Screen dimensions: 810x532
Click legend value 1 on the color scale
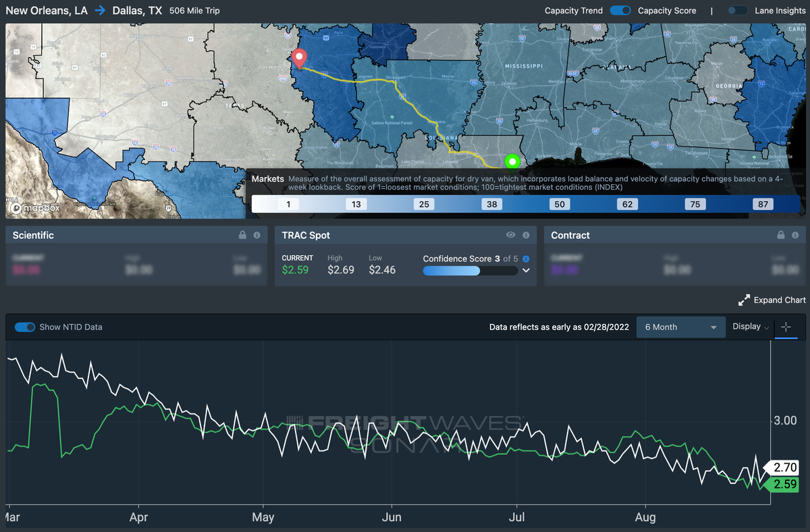(288, 204)
